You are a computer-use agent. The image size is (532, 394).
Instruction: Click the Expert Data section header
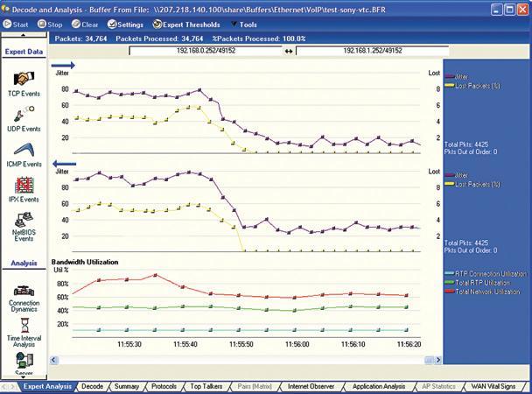pos(24,52)
